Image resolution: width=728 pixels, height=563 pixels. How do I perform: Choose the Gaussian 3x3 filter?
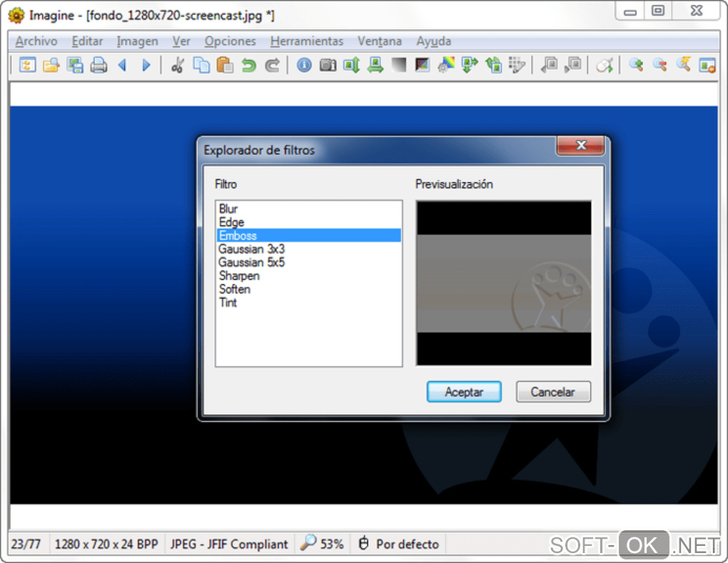(x=308, y=249)
